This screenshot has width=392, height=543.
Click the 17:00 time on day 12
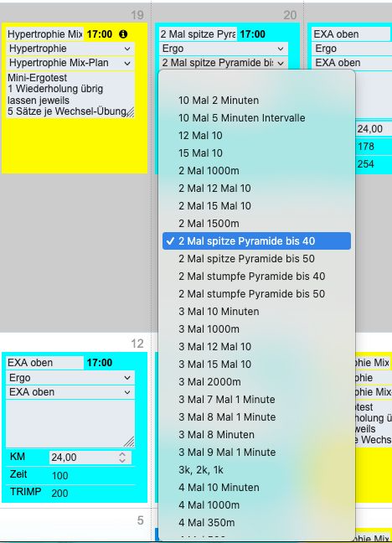coord(100,363)
